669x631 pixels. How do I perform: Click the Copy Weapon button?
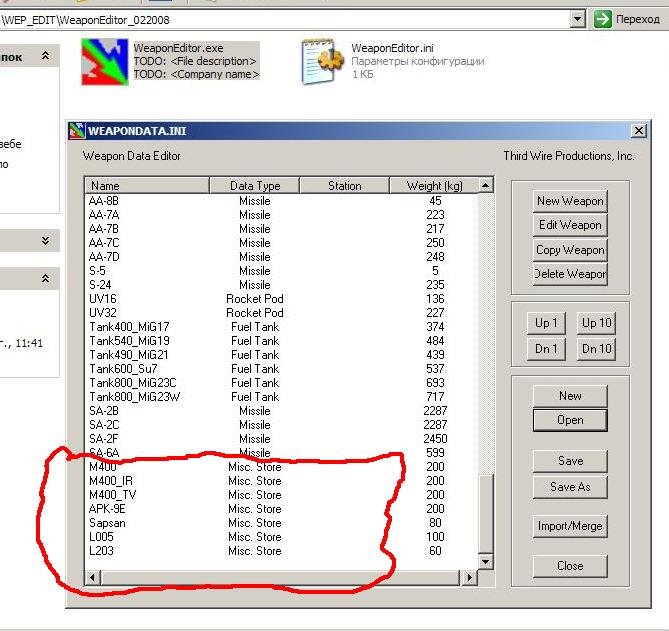click(570, 250)
